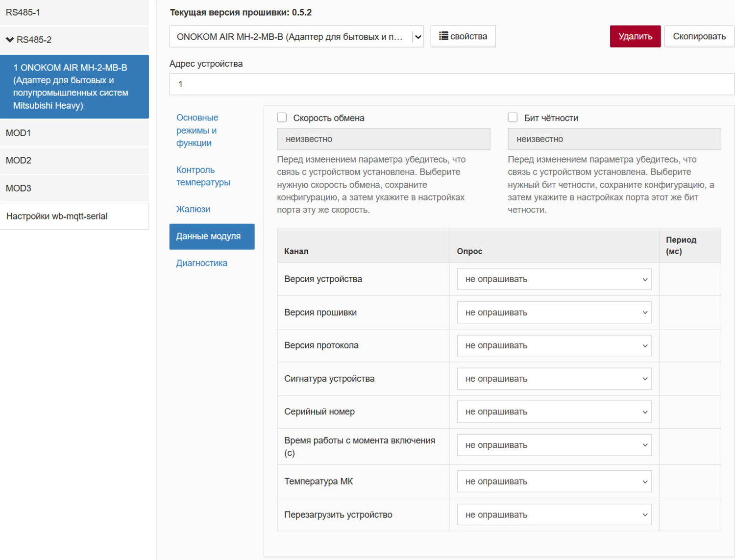Open the MOD3 port entry
Image resolution: width=735 pixels, height=560 pixels.
coord(74,188)
